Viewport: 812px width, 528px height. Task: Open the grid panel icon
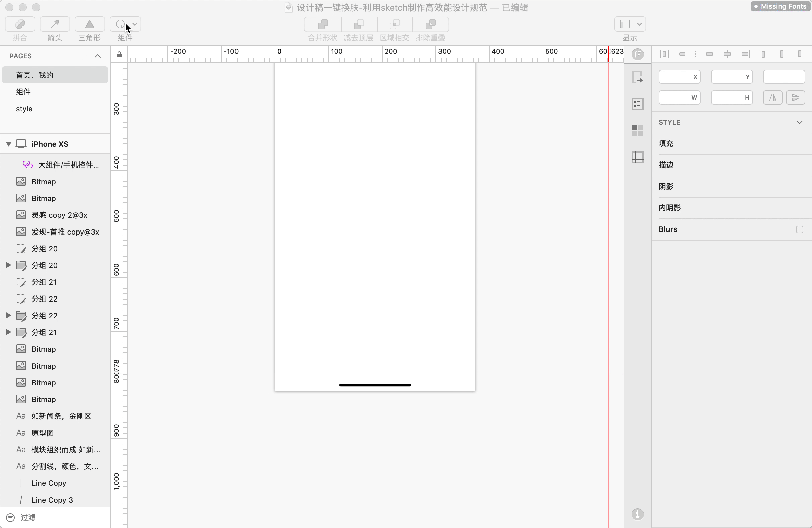(637, 157)
